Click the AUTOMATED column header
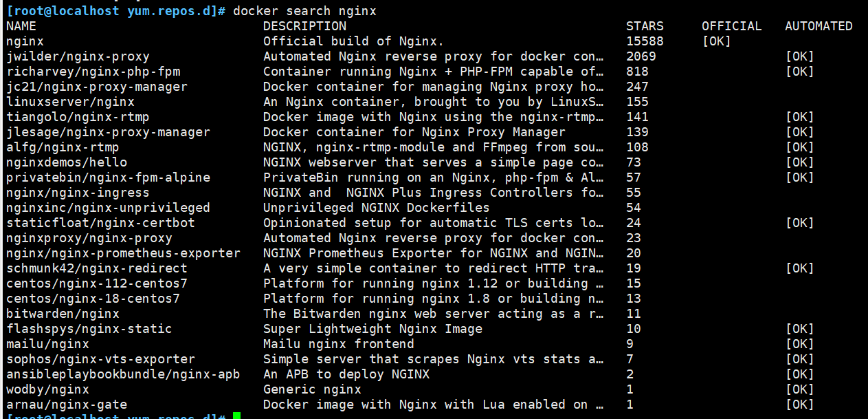The width and height of the screenshot is (868, 419). (x=819, y=26)
